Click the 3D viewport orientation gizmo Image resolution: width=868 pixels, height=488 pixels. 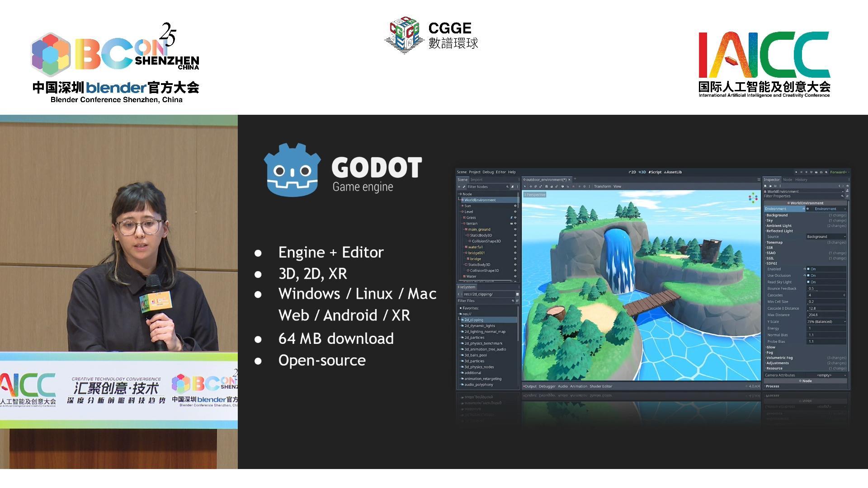tap(754, 197)
